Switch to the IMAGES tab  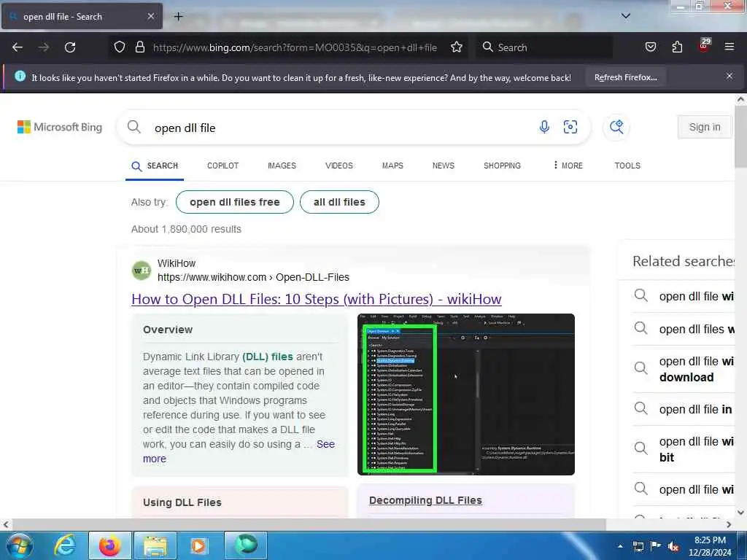pyautogui.click(x=282, y=166)
